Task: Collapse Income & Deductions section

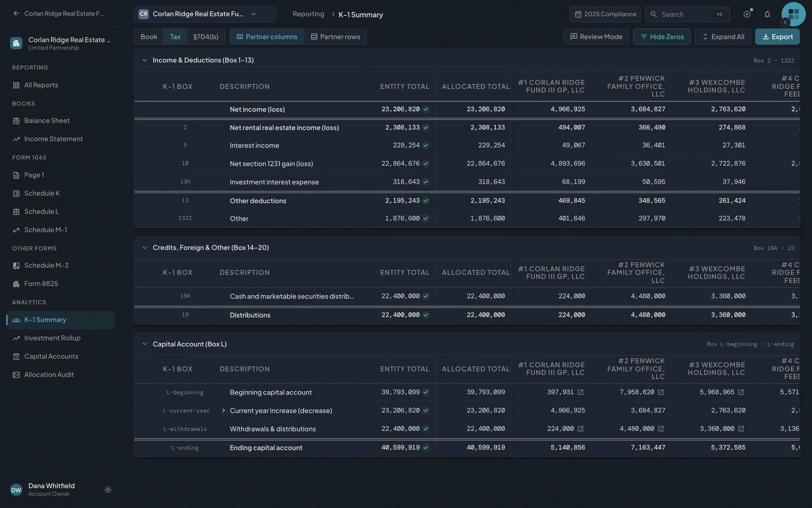Action: click(x=145, y=60)
